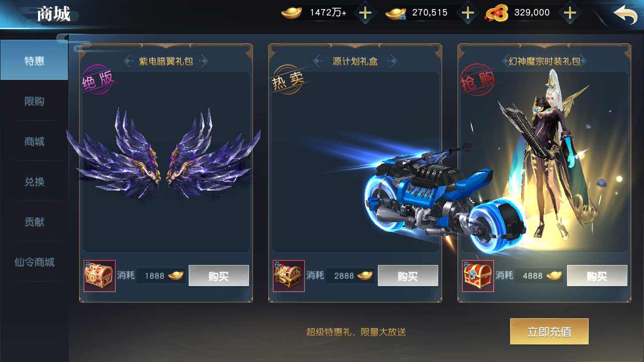Viewport: 644px width, 362px height.
Task: Click 购买 for 源计划礼盒
Action: pyautogui.click(x=408, y=276)
